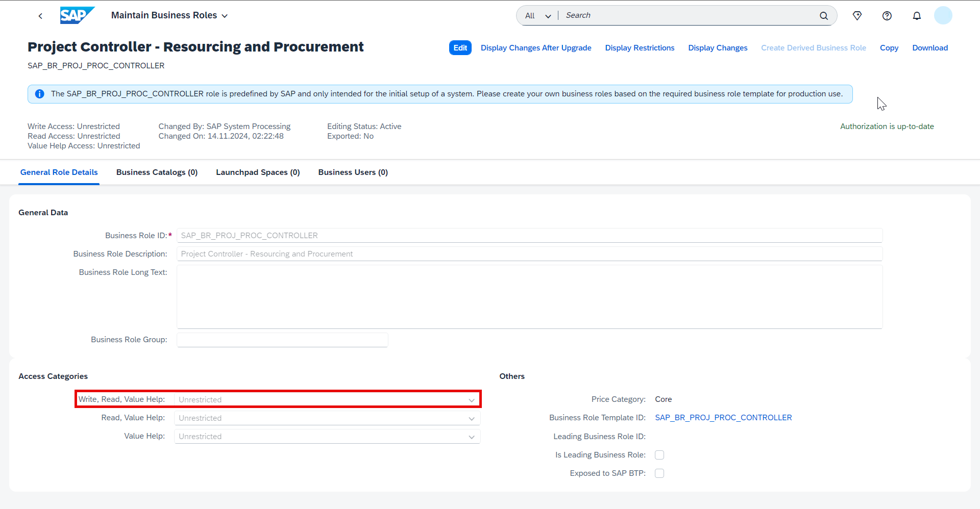Click the 'Editing Status: Active' text
Image resolution: width=980 pixels, height=509 pixels.
pyautogui.click(x=364, y=126)
